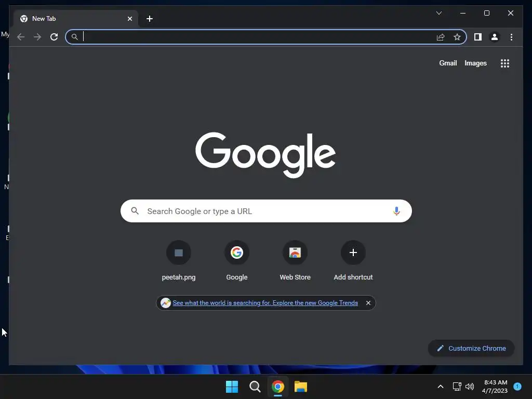The width and height of the screenshot is (532, 399).
Task: Close the New Tab tab
Action: pyautogui.click(x=129, y=19)
